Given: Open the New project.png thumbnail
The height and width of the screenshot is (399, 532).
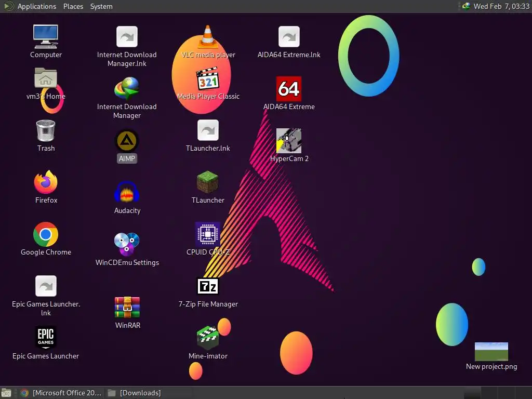Looking at the screenshot, I should pos(491,352).
